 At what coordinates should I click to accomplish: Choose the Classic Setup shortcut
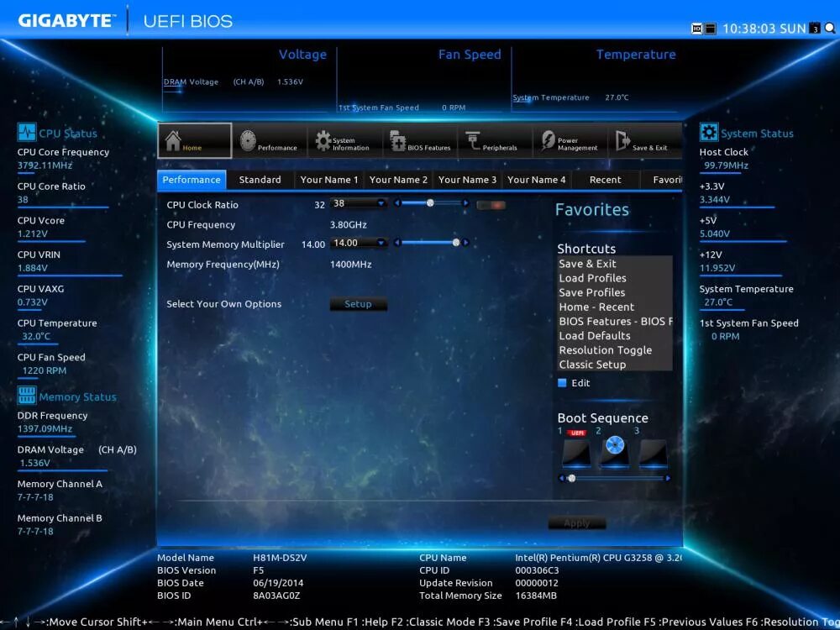click(x=615, y=365)
